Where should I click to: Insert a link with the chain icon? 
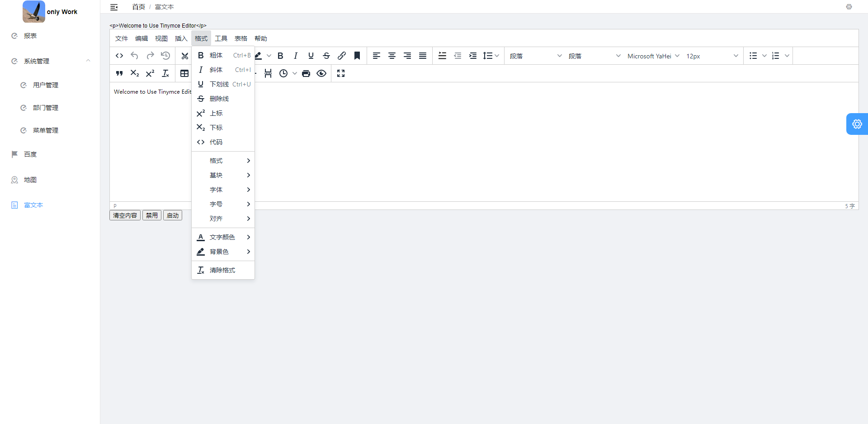(x=342, y=56)
